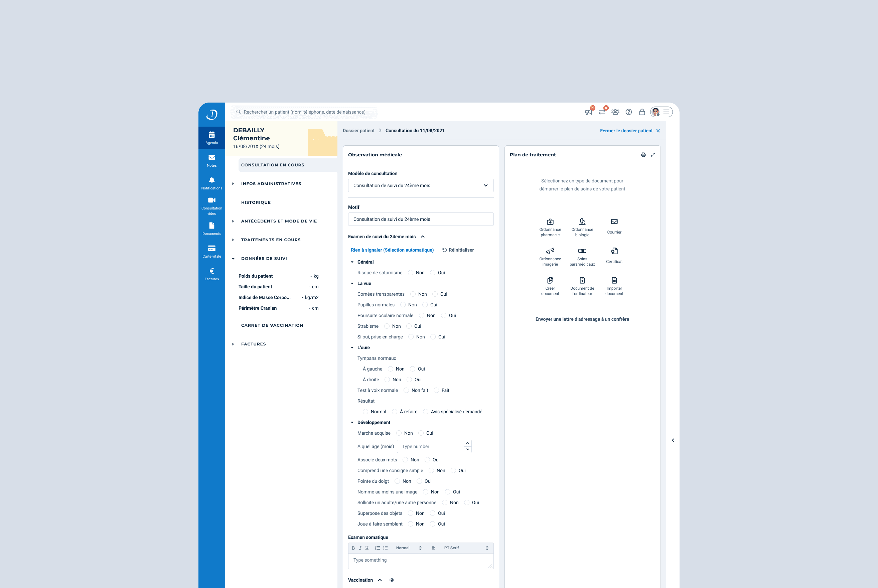Click the patient search field

(x=304, y=112)
